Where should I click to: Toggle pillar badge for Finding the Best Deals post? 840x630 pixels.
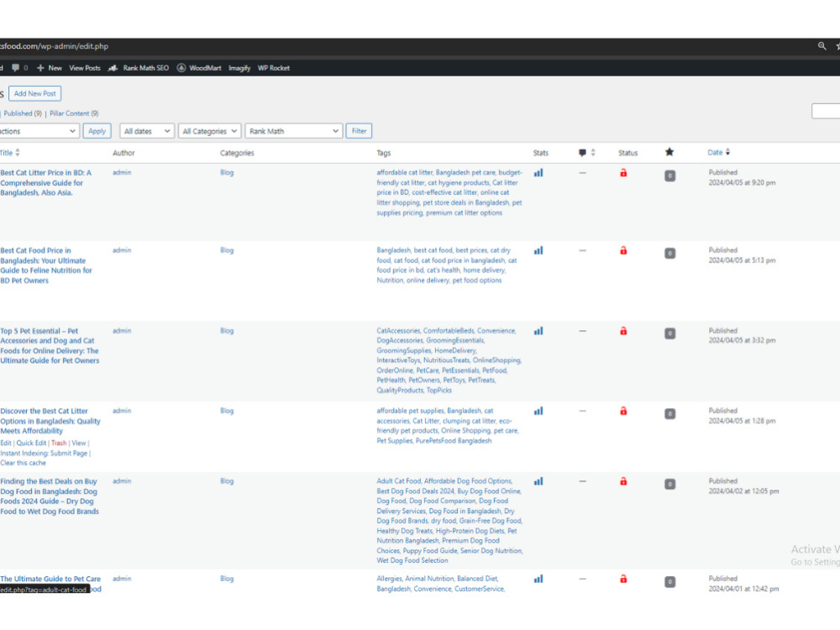click(x=669, y=485)
